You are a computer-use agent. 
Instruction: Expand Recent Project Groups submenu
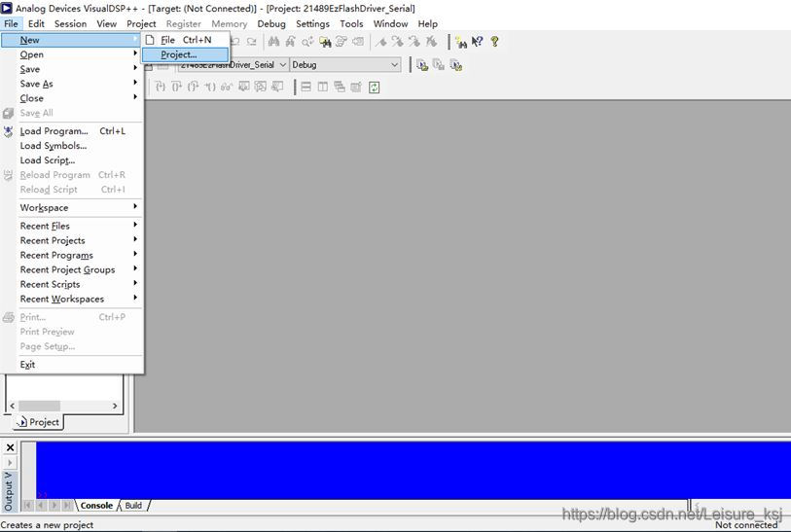point(72,269)
